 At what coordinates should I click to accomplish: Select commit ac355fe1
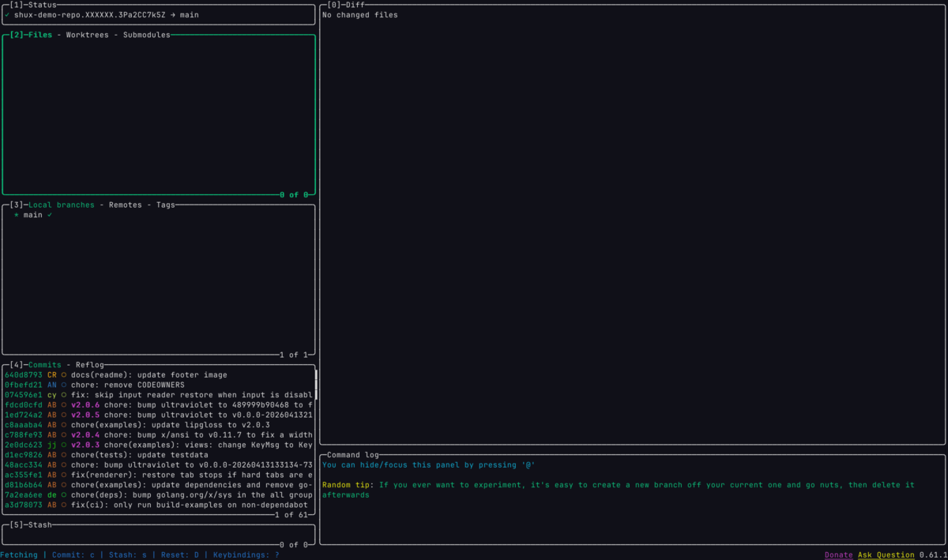[158, 475]
